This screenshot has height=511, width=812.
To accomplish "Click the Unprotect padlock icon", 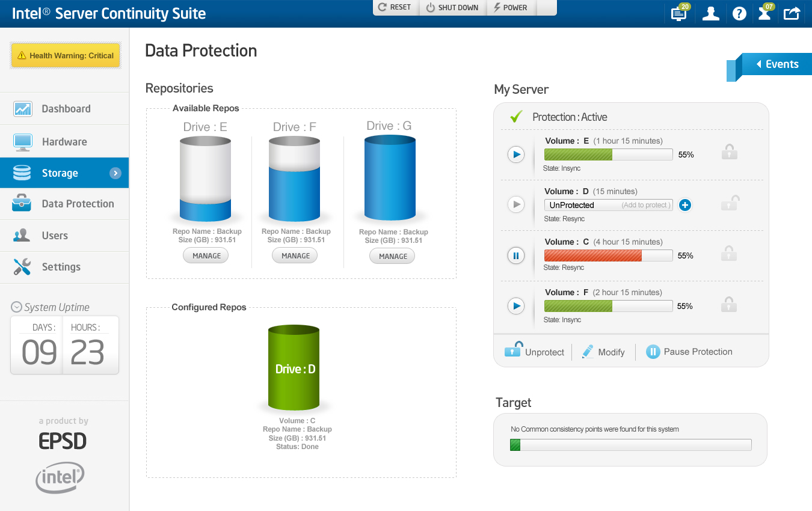I will point(512,350).
